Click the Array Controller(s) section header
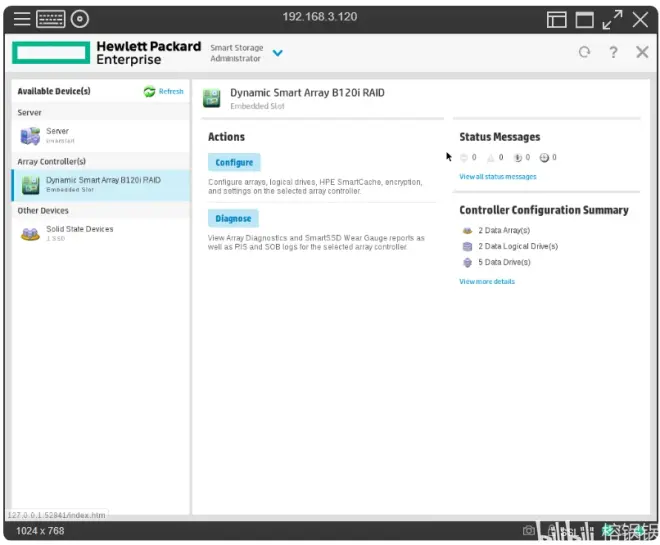The image size is (660, 545). click(51, 162)
